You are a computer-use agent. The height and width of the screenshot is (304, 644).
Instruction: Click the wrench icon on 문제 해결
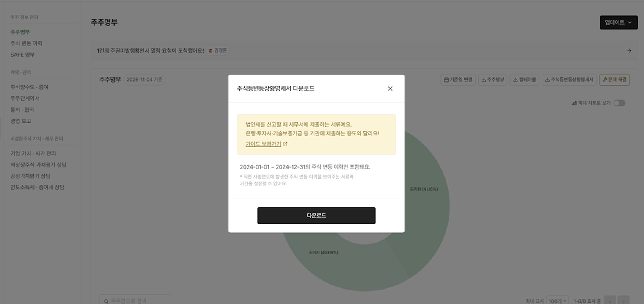point(605,79)
